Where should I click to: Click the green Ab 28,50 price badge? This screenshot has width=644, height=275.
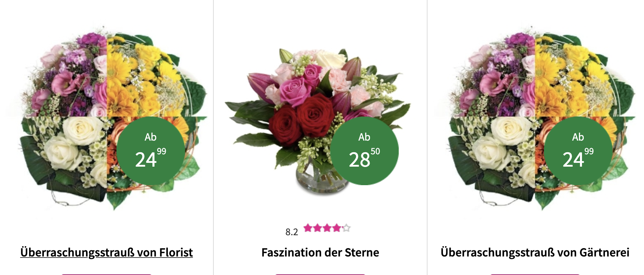tap(364, 151)
